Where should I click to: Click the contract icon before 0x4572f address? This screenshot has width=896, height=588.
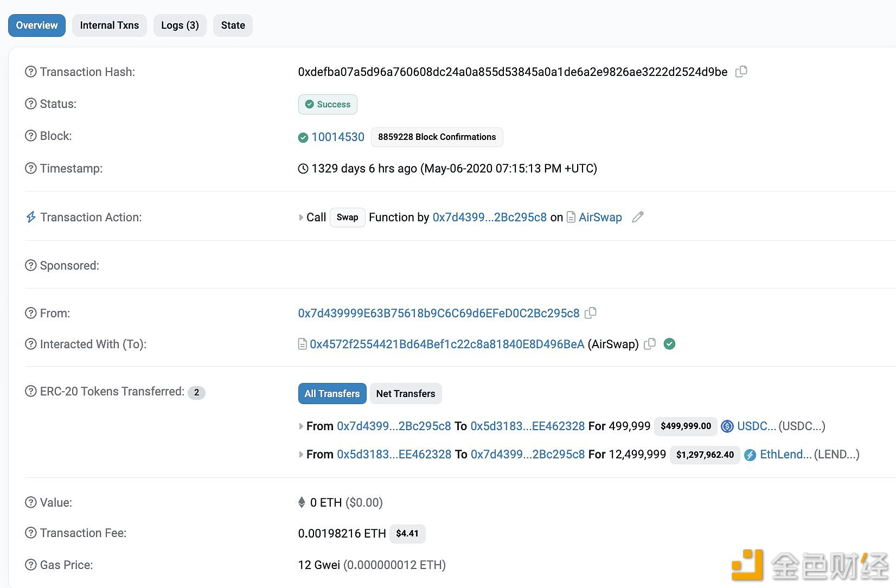point(303,344)
